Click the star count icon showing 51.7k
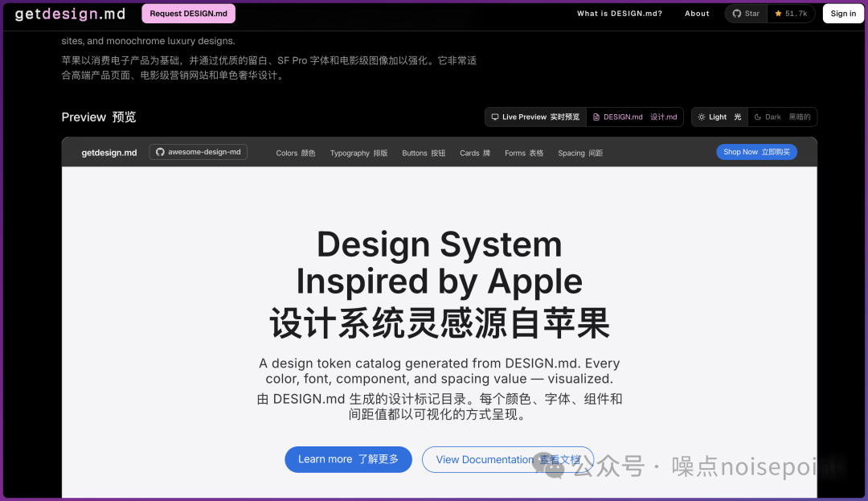 coord(778,14)
